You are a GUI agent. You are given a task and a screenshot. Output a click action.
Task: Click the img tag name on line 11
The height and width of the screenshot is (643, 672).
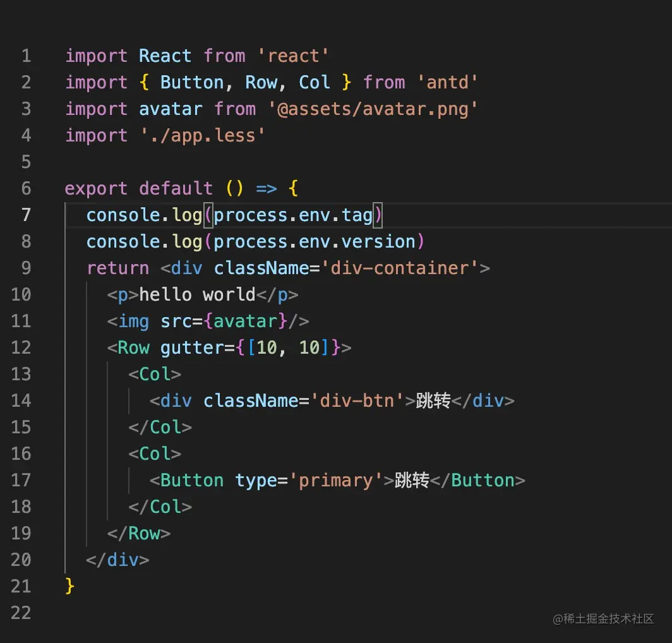tap(133, 321)
